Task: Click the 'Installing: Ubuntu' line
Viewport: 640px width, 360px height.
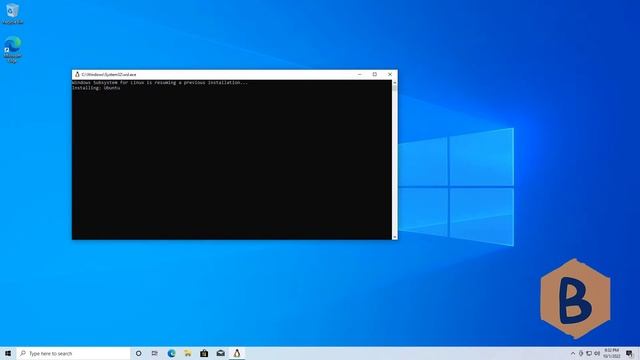Action: (x=96, y=88)
